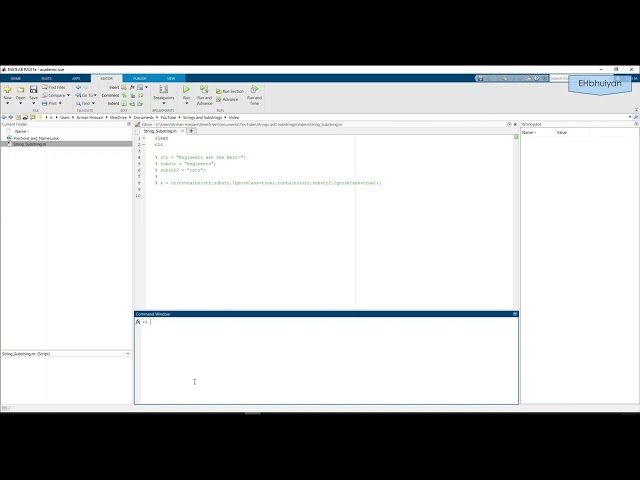Click the Workspace Value column header
This screenshot has height=480, width=640.
coord(572,133)
